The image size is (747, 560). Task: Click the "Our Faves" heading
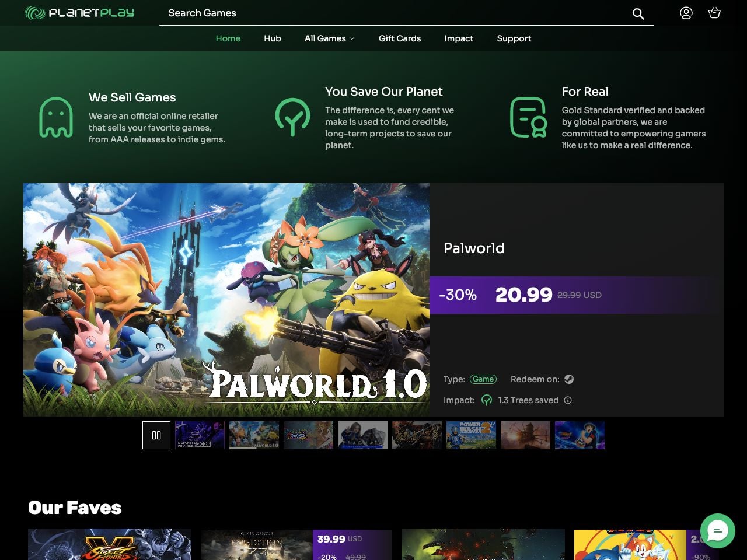(x=75, y=508)
